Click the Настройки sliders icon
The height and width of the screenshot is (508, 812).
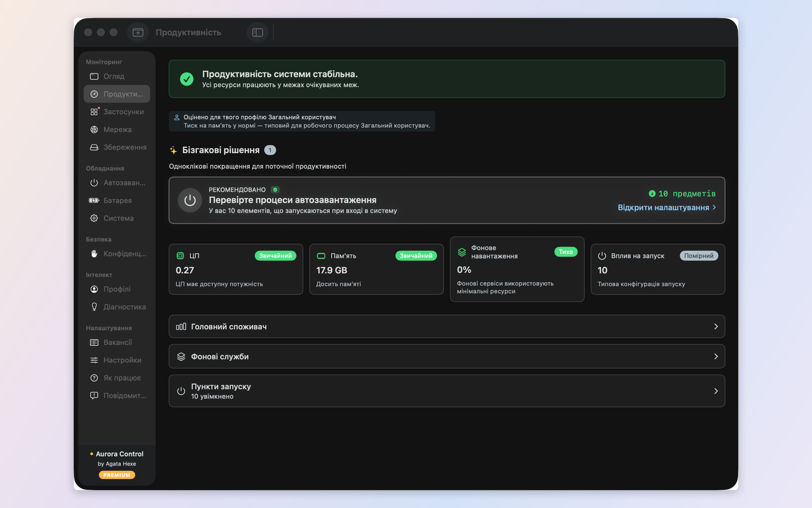[94, 360]
